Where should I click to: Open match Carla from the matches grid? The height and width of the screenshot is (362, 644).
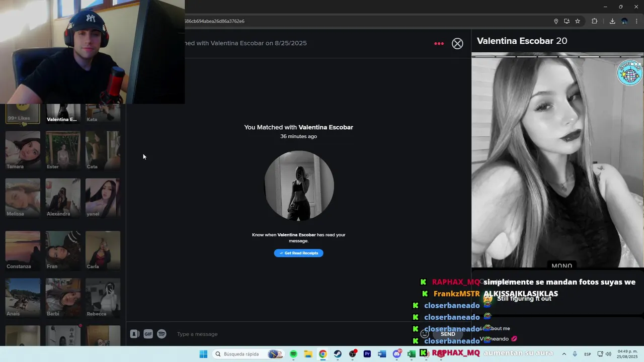(103, 250)
